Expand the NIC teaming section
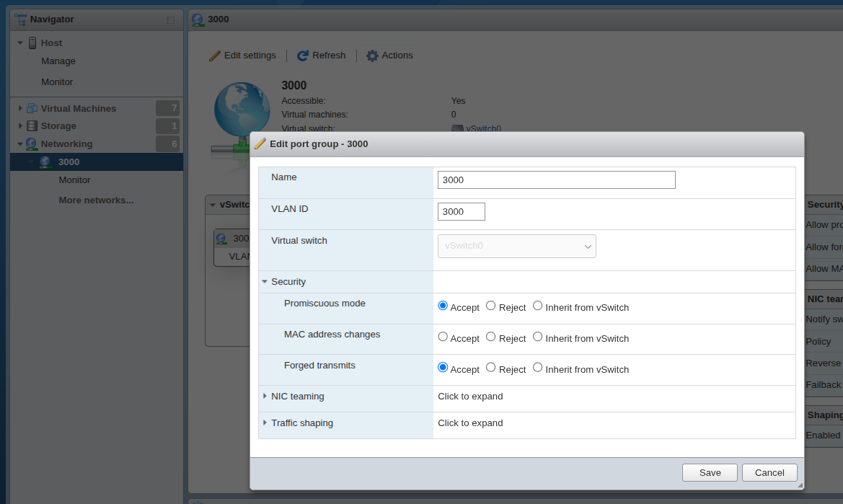The height and width of the screenshot is (504, 843). coord(265,396)
